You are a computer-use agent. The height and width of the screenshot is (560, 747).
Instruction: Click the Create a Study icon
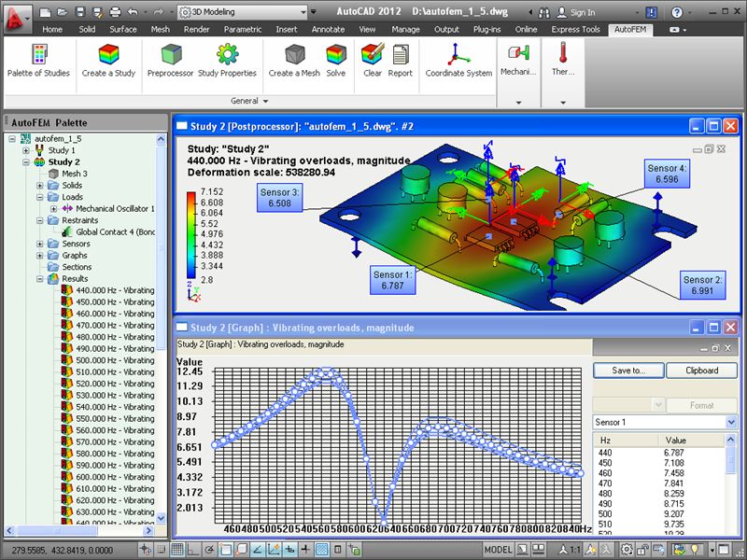click(108, 54)
